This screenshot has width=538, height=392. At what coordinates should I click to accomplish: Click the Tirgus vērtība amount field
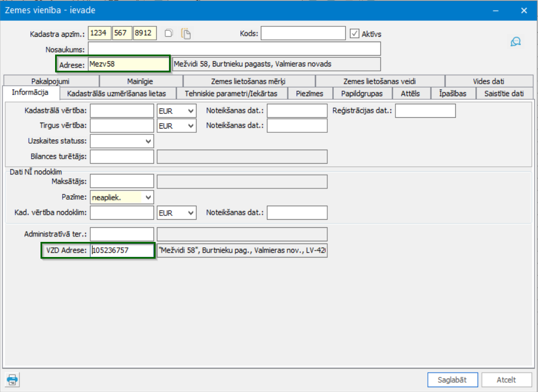pos(122,126)
